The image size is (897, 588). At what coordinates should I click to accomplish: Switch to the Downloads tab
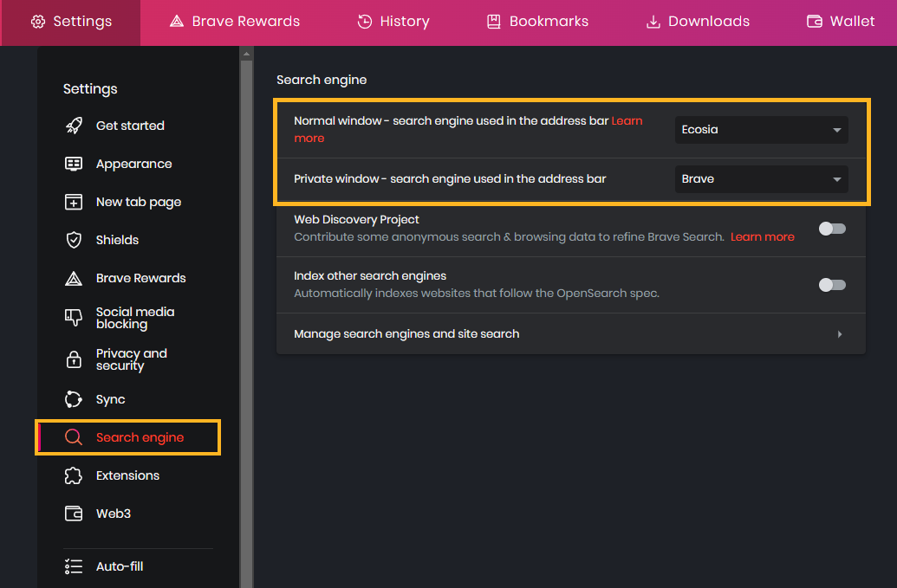pyautogui.click(x=698, y=22)
